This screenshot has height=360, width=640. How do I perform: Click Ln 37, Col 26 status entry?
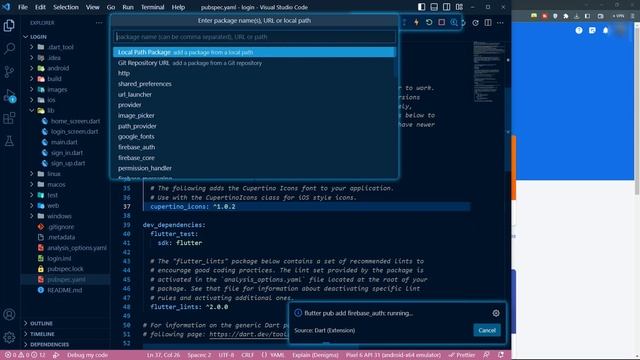163,355
